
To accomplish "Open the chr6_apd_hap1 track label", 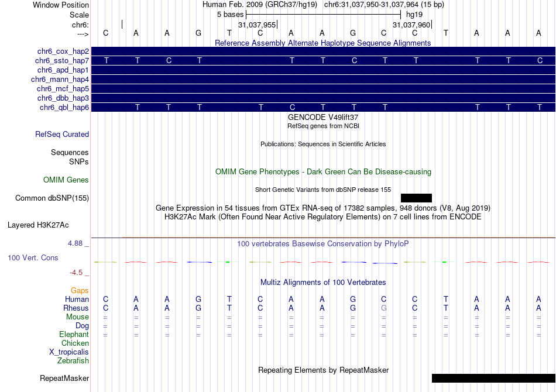I will [63, 70].
